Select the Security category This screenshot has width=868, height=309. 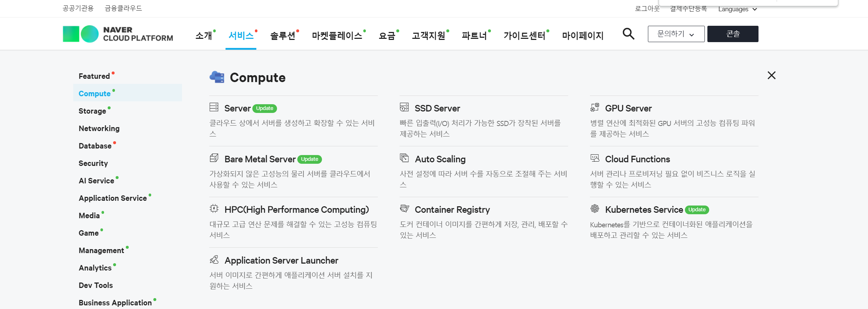click(x=93, y=163)
